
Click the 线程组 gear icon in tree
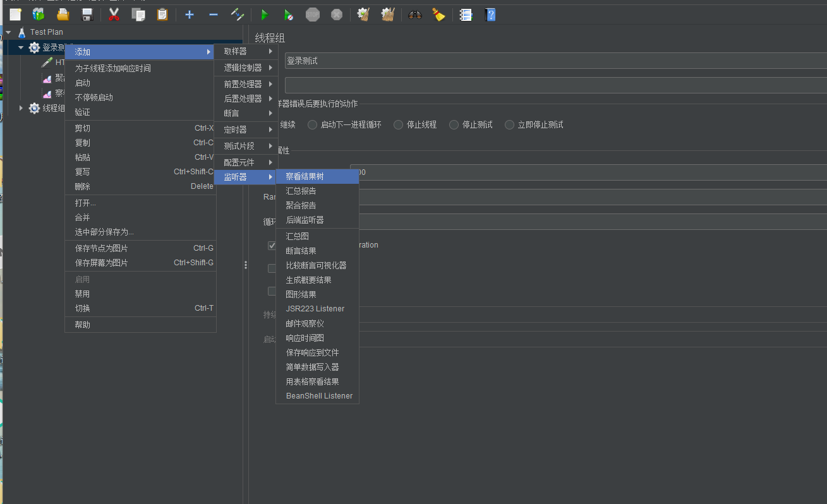click(34, 108)
